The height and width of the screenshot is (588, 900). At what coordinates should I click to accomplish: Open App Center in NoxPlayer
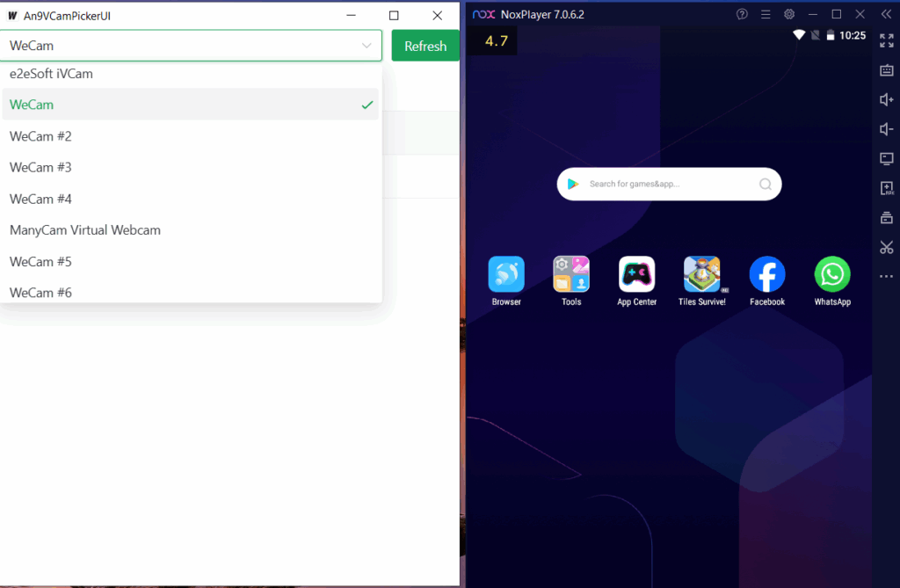[x=636, y=275]
